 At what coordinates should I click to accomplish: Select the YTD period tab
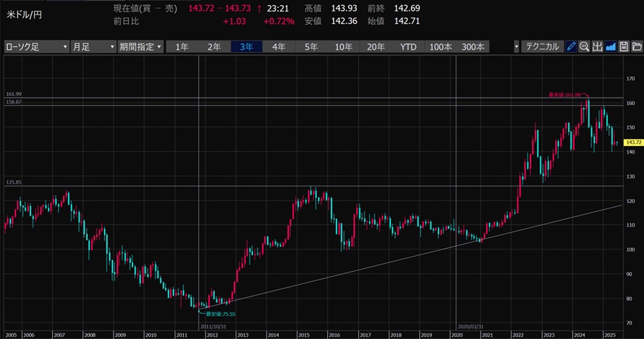(x=408, y=47)
